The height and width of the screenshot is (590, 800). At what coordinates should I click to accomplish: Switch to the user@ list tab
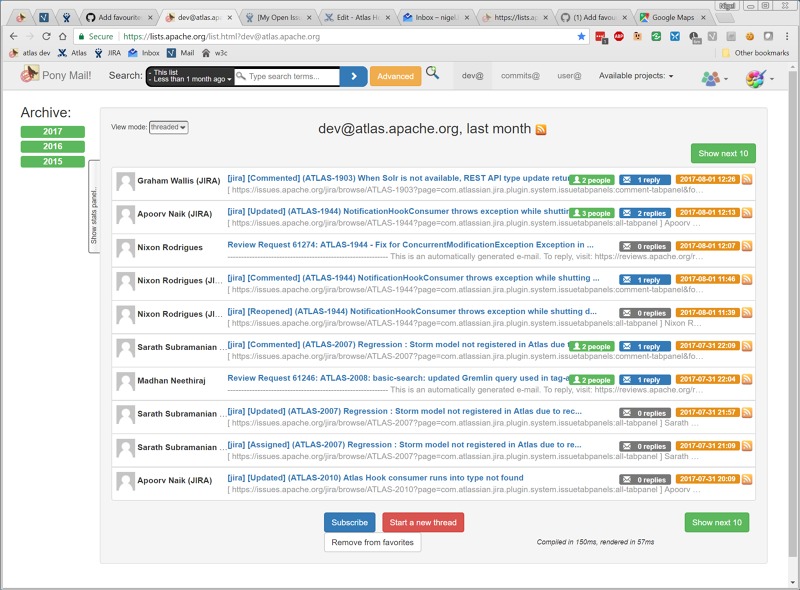[569, 76]
